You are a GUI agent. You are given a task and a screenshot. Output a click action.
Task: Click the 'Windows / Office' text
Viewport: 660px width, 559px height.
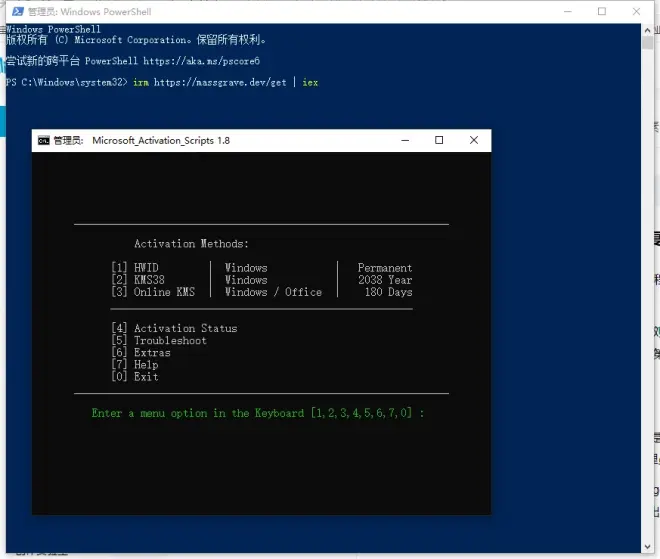273,292
